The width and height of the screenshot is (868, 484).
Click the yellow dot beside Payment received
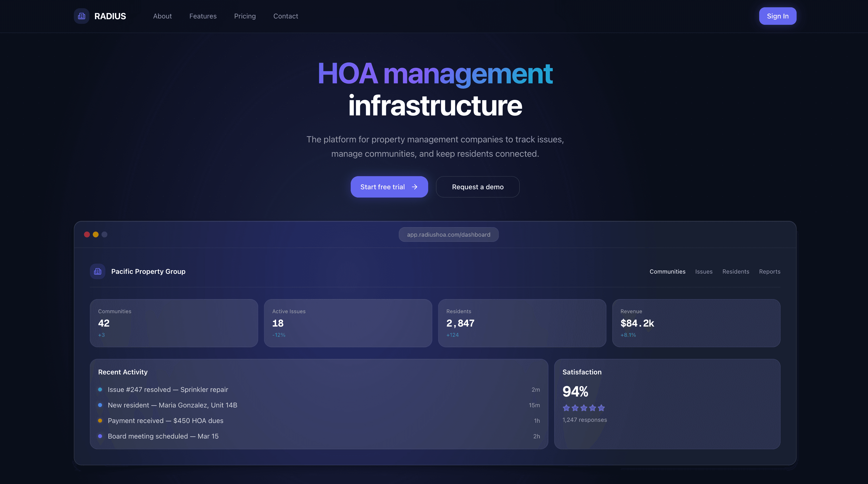point(100,421)
